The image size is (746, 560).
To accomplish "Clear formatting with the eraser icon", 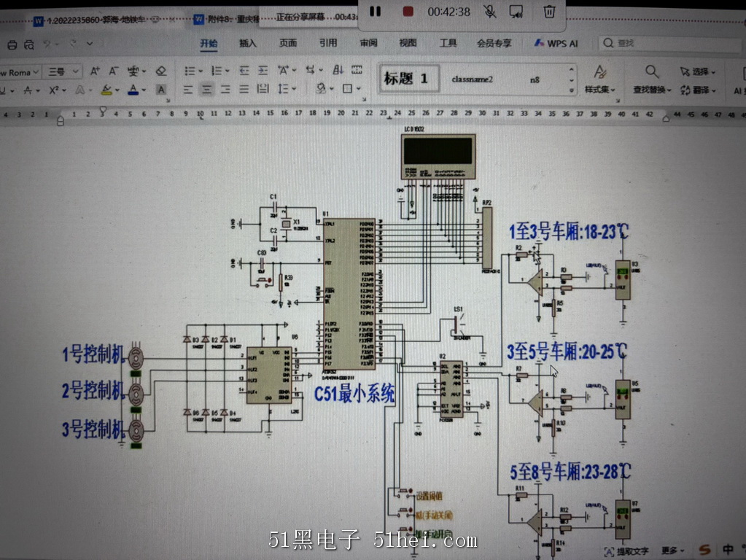I will click(x=161, y=71).
